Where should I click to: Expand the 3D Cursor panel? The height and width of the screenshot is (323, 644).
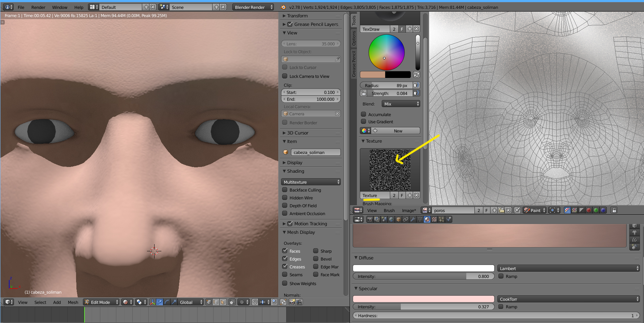click(x=297, y=133)
